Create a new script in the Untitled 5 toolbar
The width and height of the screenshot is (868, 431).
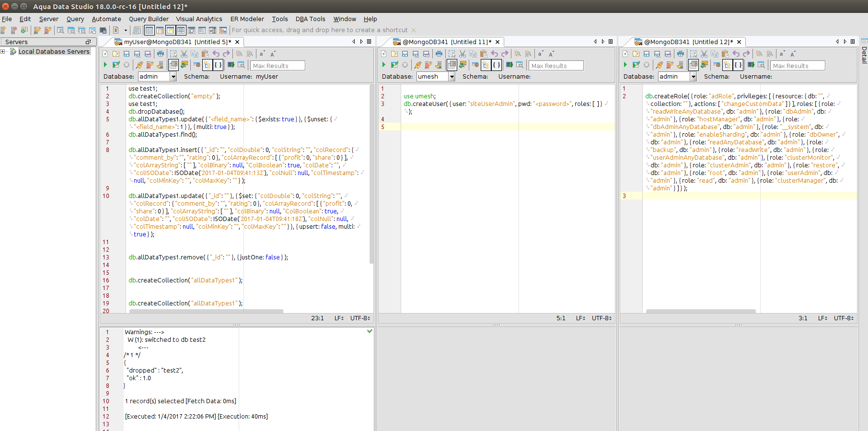point(105,54)
